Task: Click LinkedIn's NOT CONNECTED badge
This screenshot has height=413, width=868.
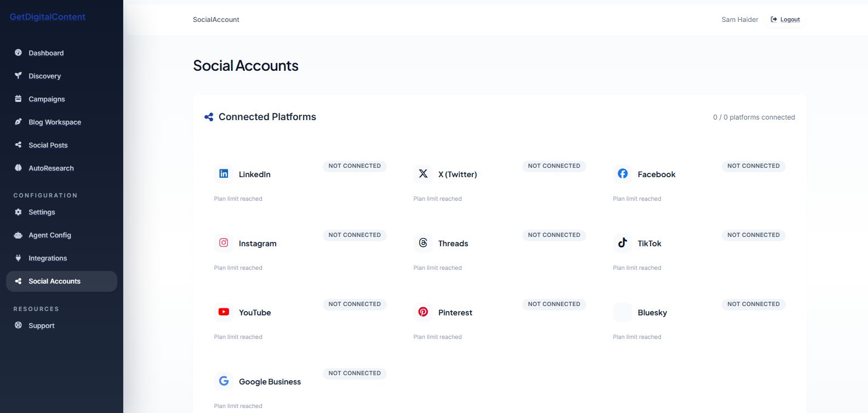Action: pyautogui.click(x=355, y=166)
